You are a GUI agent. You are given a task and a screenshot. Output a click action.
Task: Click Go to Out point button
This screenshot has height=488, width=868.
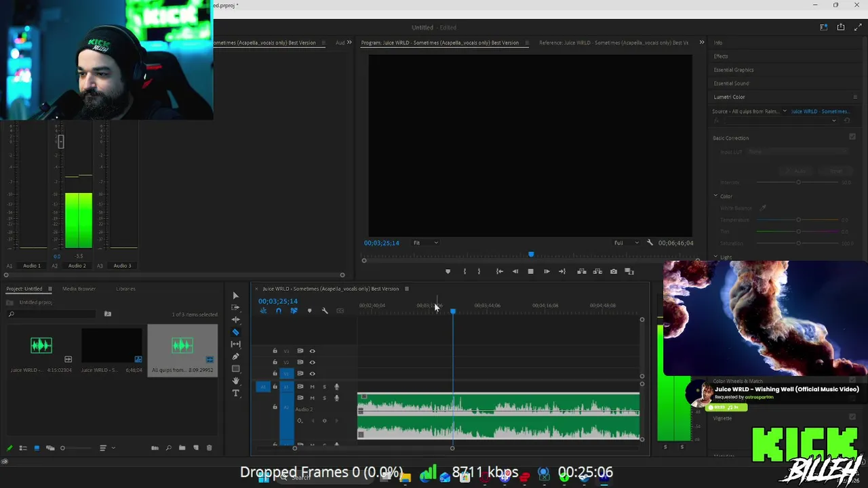coord(562,272)
